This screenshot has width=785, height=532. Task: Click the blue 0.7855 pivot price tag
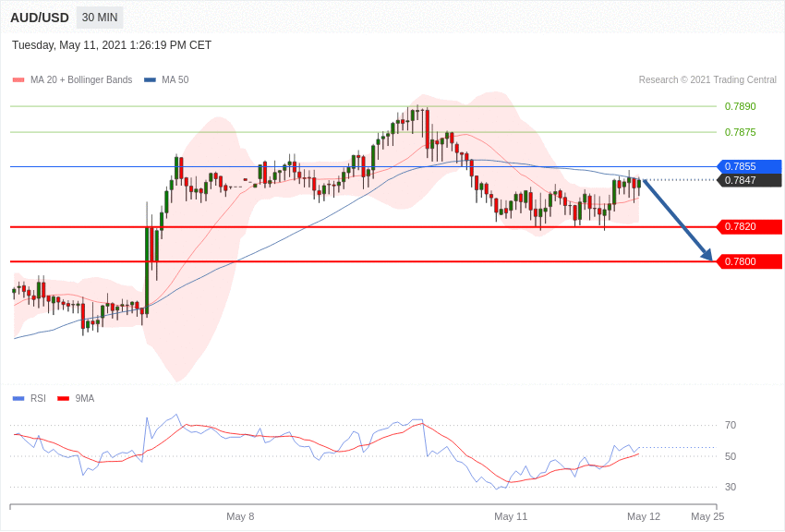coord(750,166)
